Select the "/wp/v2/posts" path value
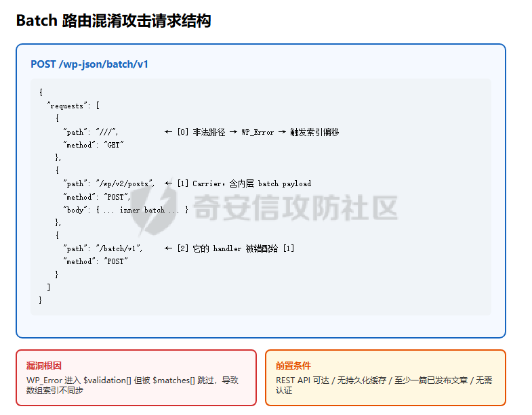 pos(123,183)
